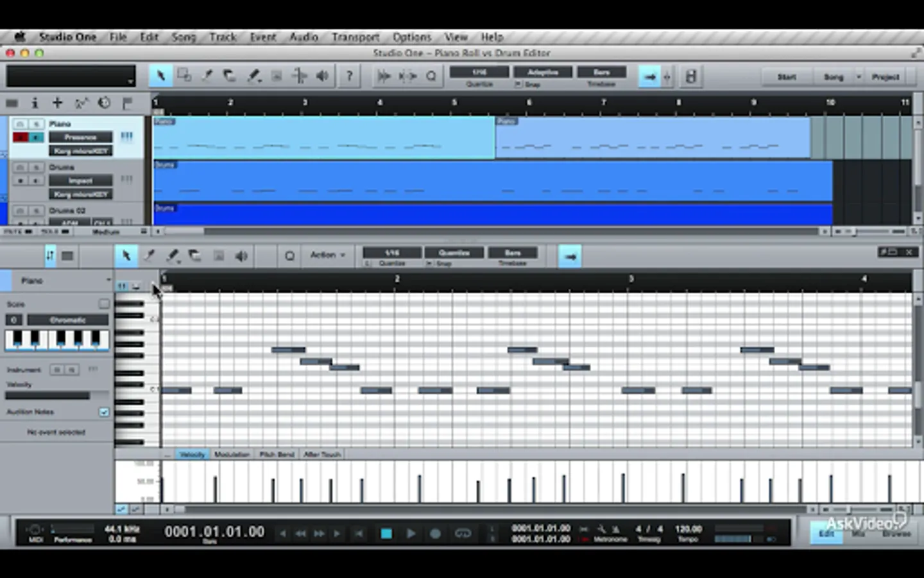Toggle monitor on the Piano track
Image resolution: width=924 pixels, height=578 pixels.
tap(36, 137)
